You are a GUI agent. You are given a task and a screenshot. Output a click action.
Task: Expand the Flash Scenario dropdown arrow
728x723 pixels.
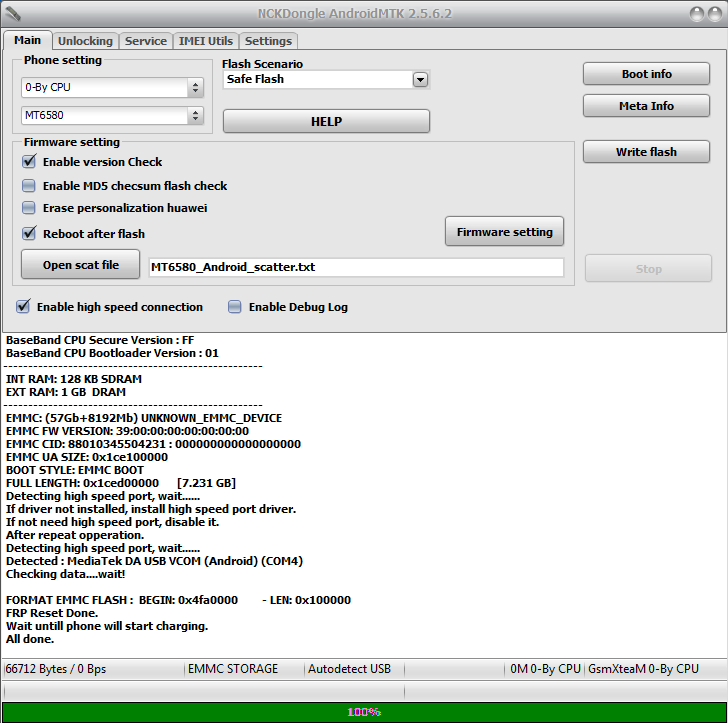point(420,79)
